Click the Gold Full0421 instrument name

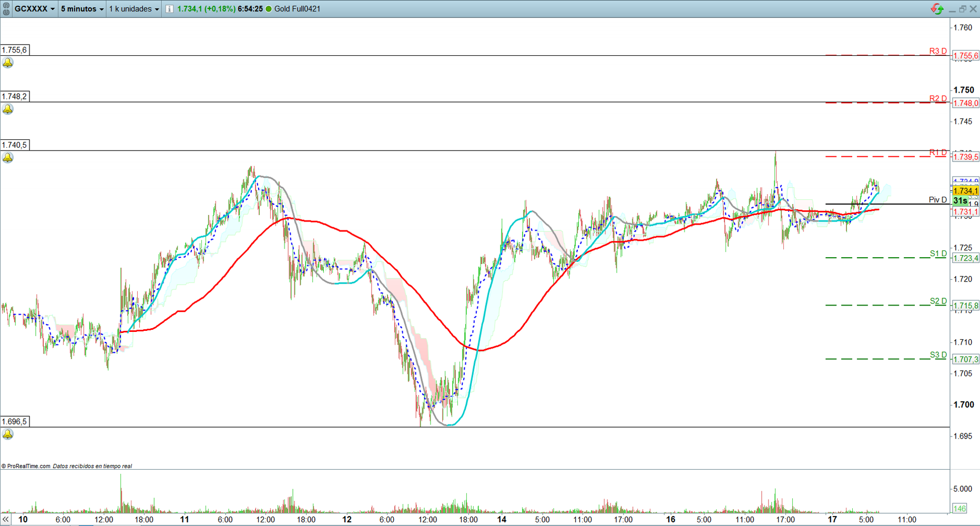(x=297, y=9)
